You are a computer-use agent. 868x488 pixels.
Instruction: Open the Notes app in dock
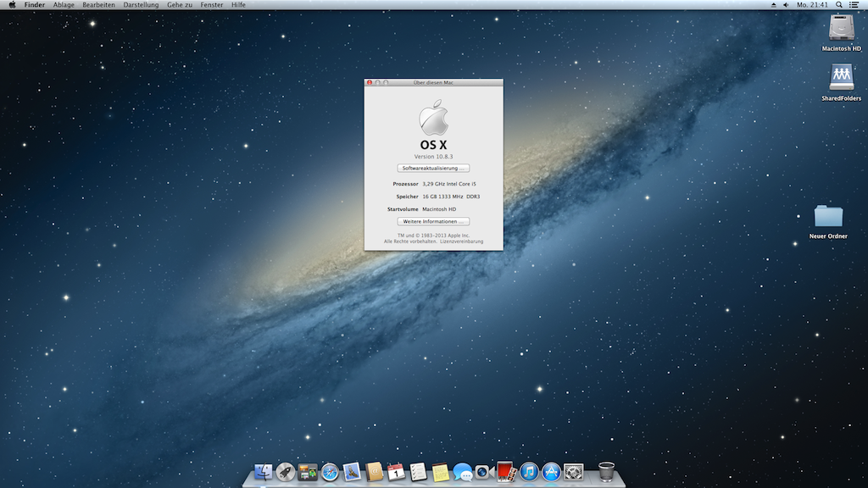tap(440, 472)
